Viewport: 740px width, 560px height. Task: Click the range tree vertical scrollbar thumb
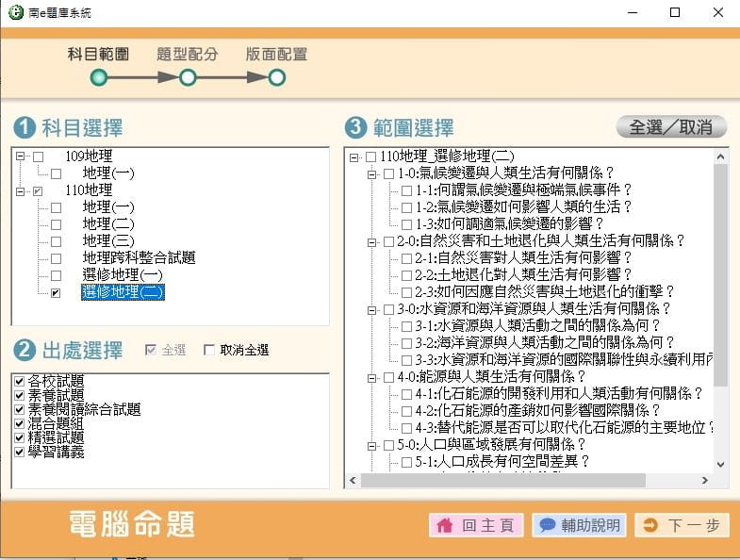[720, 275]
